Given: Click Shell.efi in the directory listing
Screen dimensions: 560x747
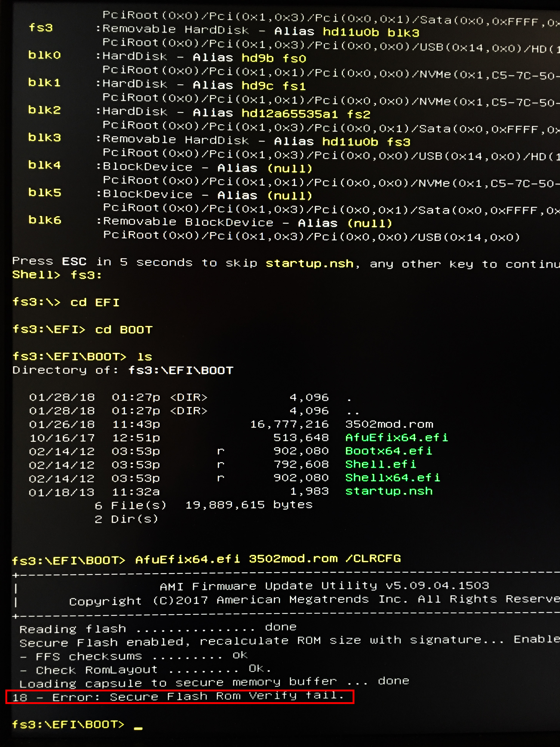Looking at the screenshot, I should 380,464.
